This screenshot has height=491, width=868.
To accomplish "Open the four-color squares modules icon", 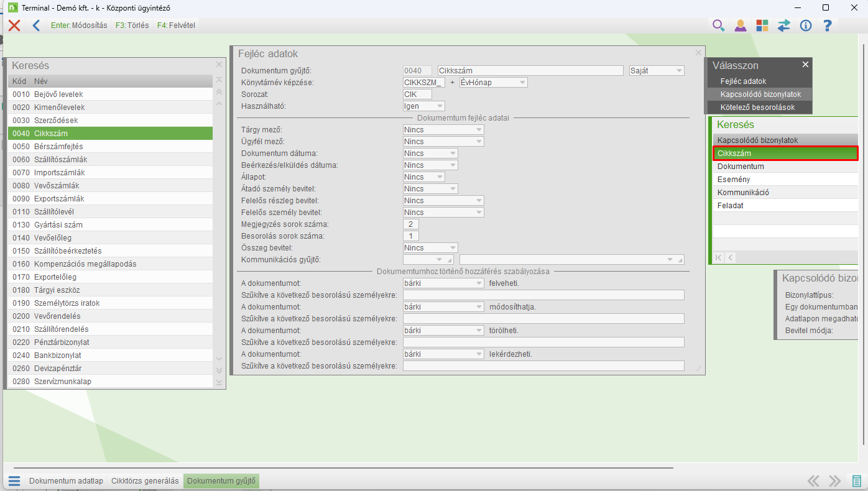I will click(x=762, y=25).
